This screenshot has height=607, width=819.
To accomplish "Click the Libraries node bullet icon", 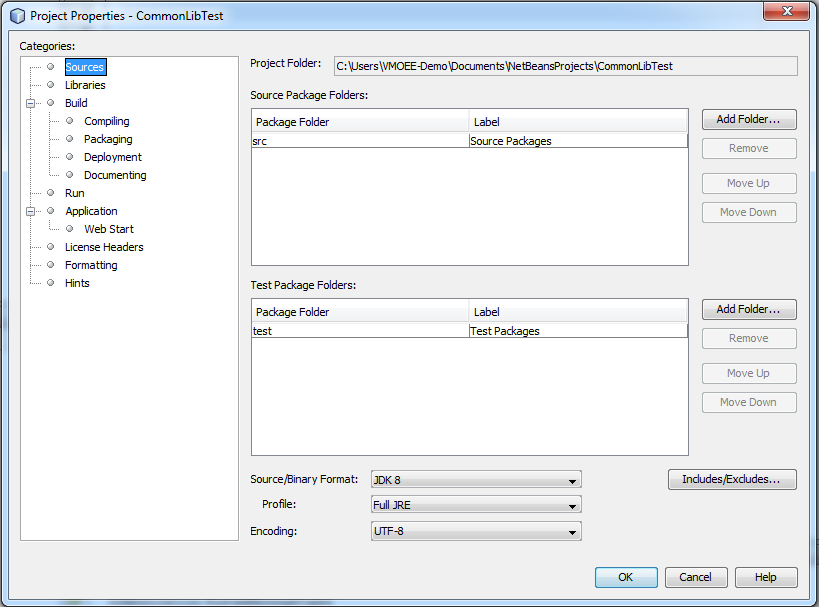I will 51,85.
